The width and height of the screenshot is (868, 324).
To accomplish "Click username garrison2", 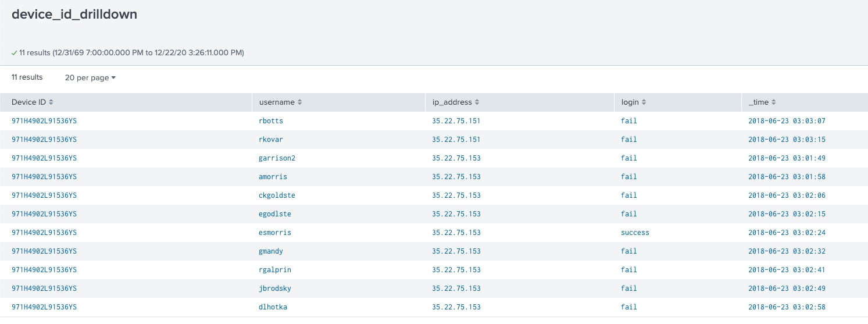I will pos(277,158).
